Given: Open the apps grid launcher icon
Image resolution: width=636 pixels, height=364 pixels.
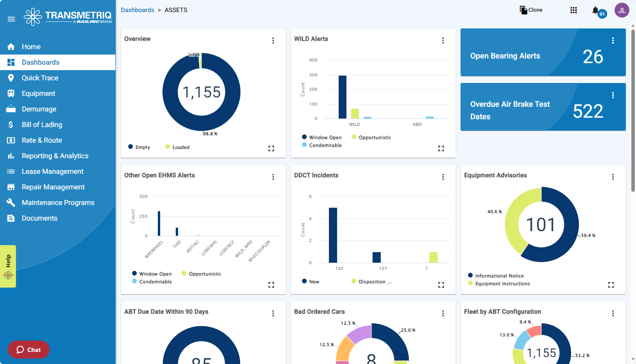Looking at the screenshot, I should tap(574, 10).
